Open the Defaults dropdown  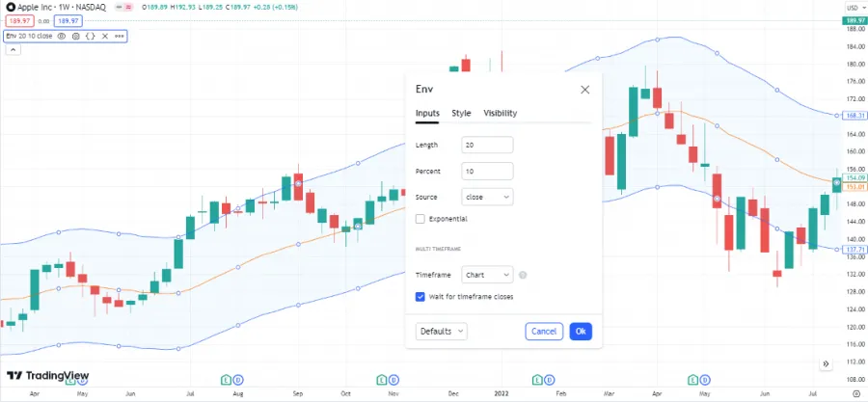click(442, 331)
